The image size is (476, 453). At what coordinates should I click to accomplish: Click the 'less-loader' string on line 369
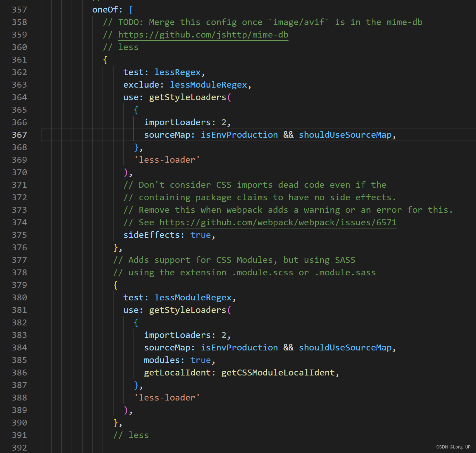(x=167, y=160)
